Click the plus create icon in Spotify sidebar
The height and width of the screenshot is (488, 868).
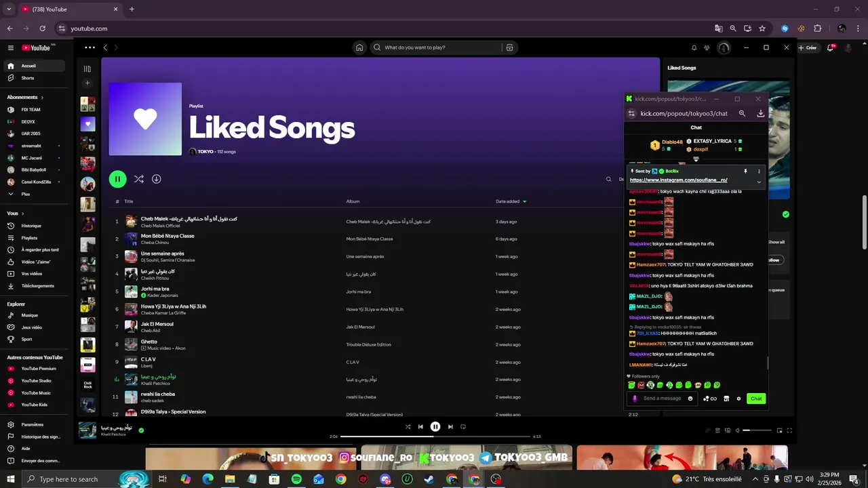tap(87, 83)
